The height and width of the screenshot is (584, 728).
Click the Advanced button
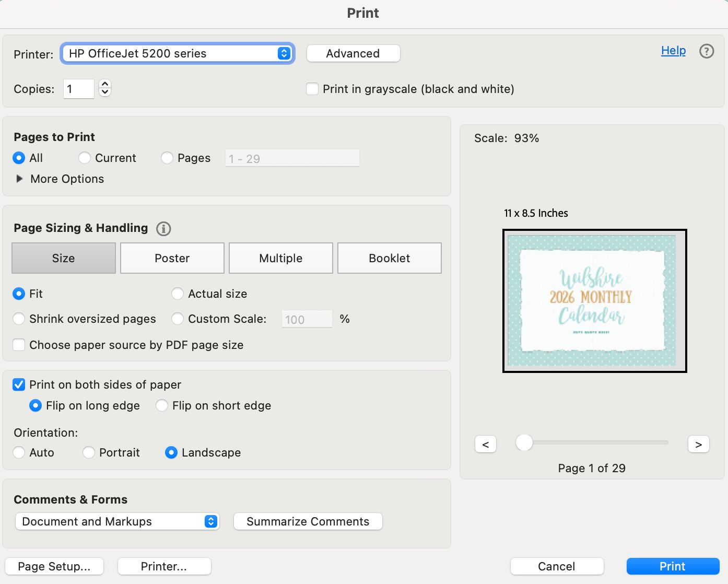click(353, 53)
